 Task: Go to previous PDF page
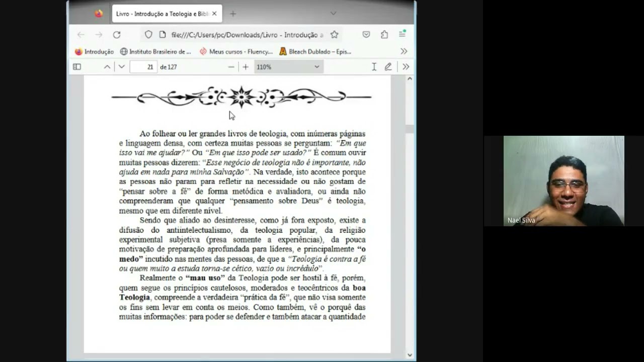coord(107,67)
